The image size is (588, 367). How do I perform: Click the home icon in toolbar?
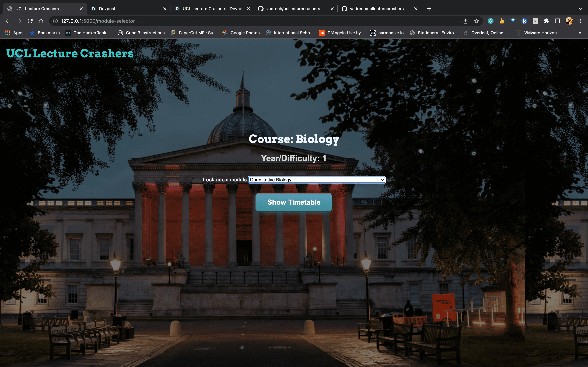coord(41,21)
